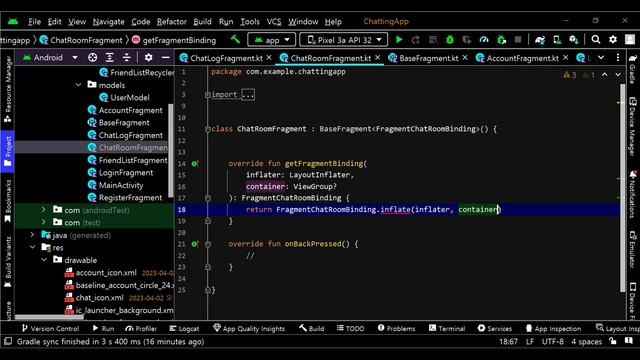Open App Quality Insights tool window
The image size is (640, 360).
[x=249, y=328]
